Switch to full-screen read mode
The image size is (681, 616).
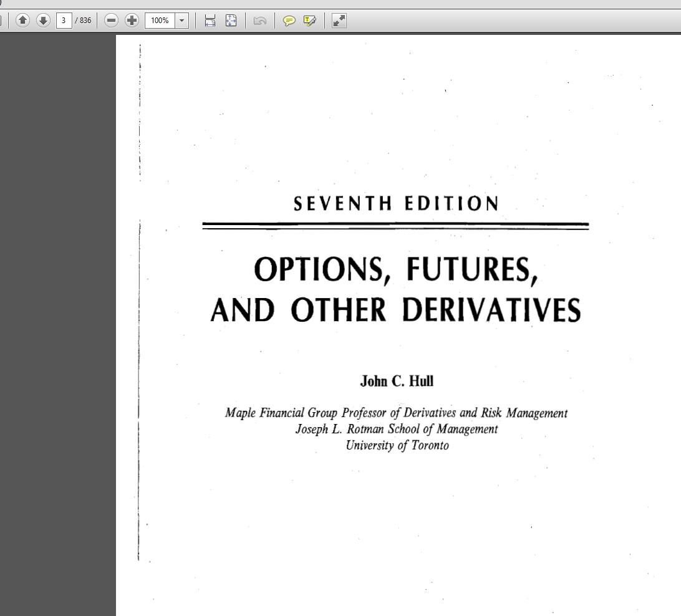click(339, 21)
